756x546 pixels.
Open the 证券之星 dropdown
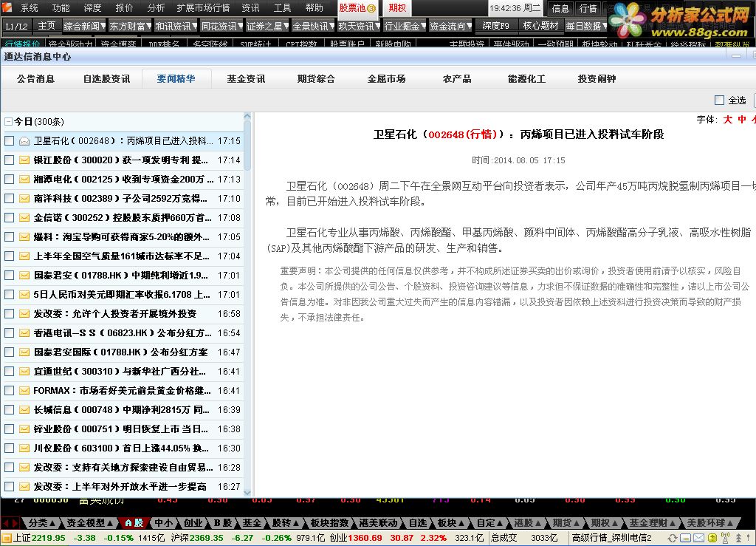[x=267, y=26]
